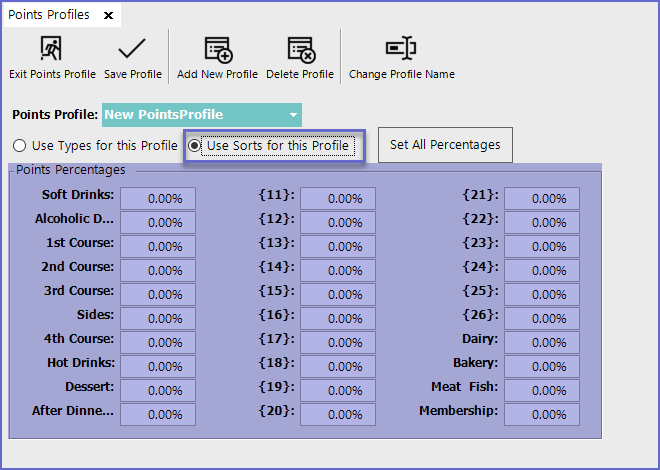Click the Meat Fish percentage field
Screen dimensions: 660x470
click(541, 390)
